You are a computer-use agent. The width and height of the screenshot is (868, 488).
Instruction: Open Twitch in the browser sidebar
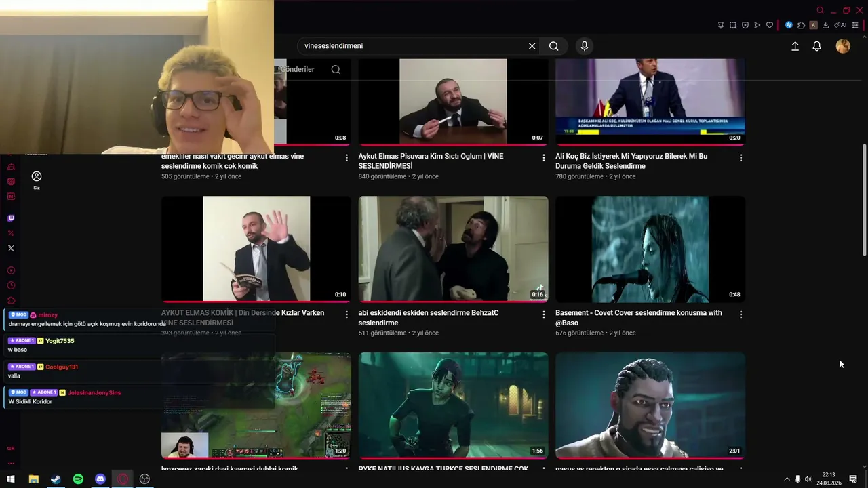(11, 218)
